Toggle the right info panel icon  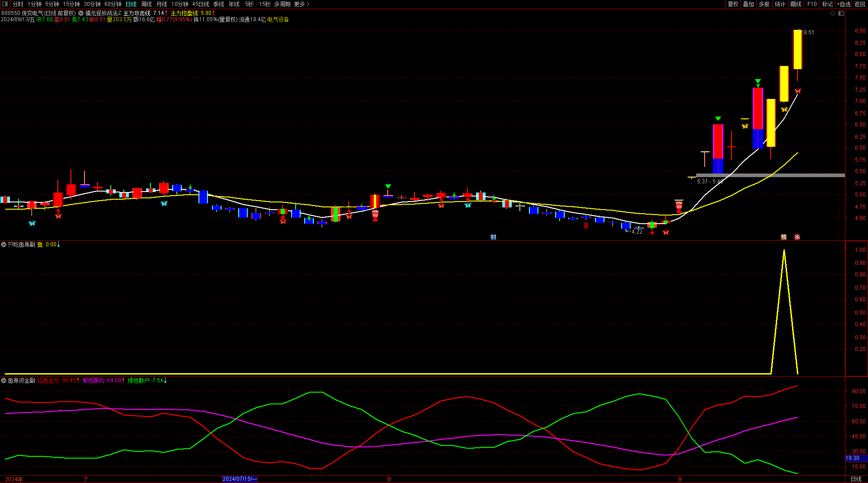[841, 14]
